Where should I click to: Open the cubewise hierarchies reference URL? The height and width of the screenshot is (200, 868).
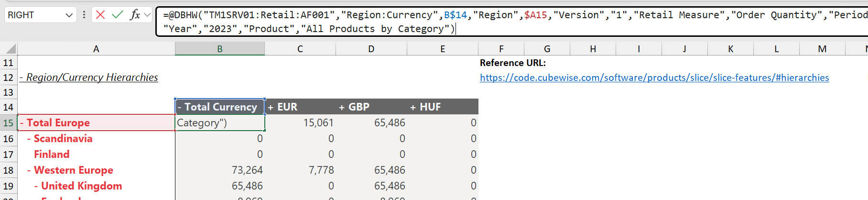(x=654, y=78)
